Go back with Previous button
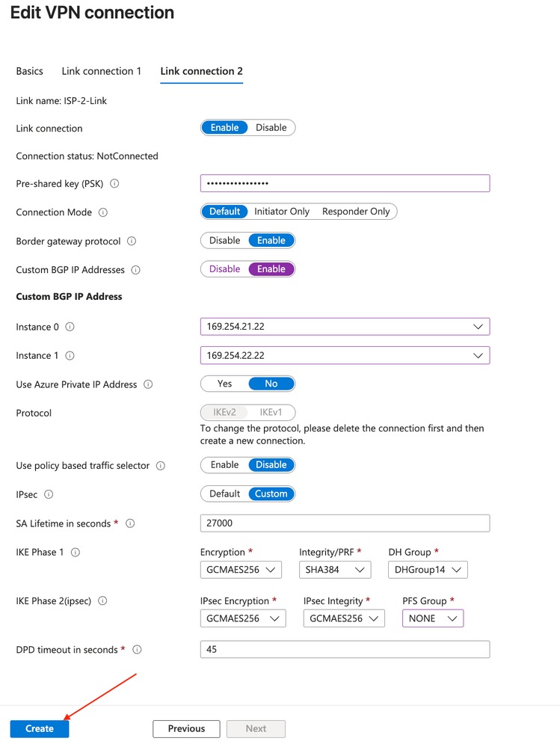 pyautogui.click(x=186, y=729)
